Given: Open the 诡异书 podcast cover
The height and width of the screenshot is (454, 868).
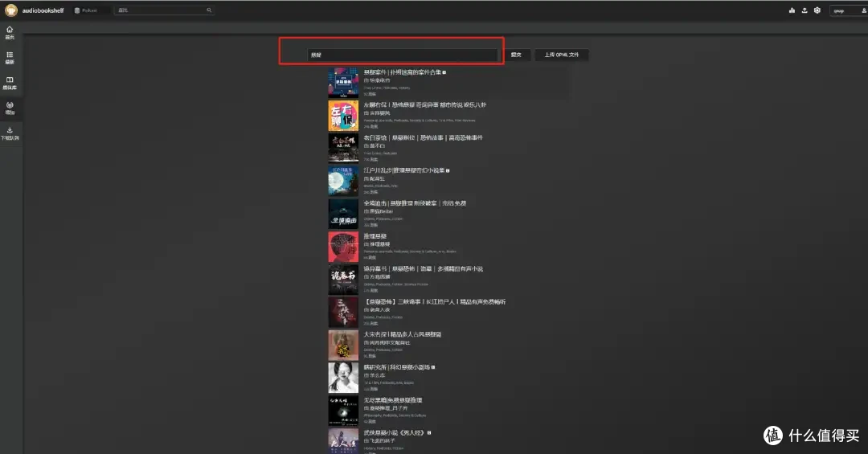Looking at the screenshot, I should pyautogui.click(x=343, y=279).
